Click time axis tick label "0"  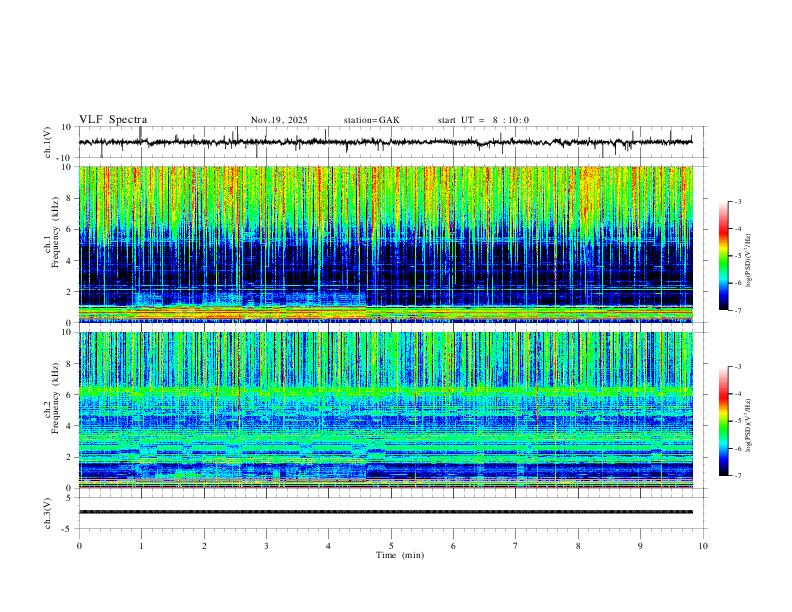pyautogui.click(x=79, y=546)
